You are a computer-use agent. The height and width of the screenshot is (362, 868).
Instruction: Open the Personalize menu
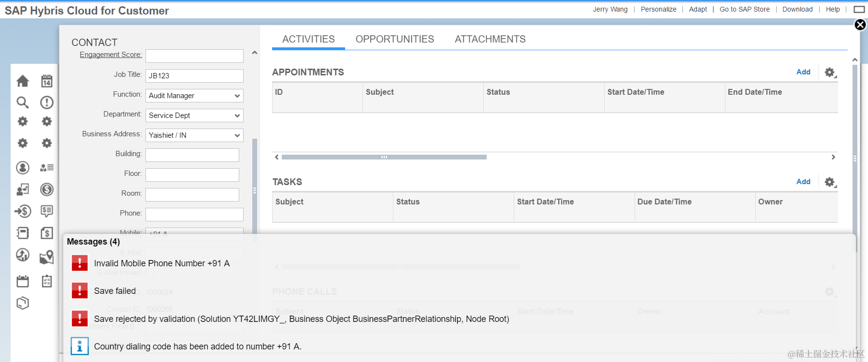pyautogui.click(x=658, y=9)
